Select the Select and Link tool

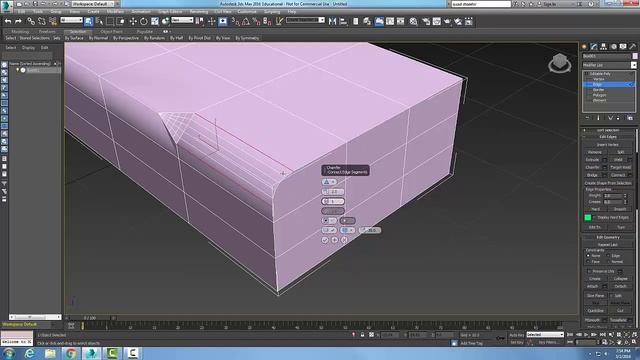tap(31, 21)
